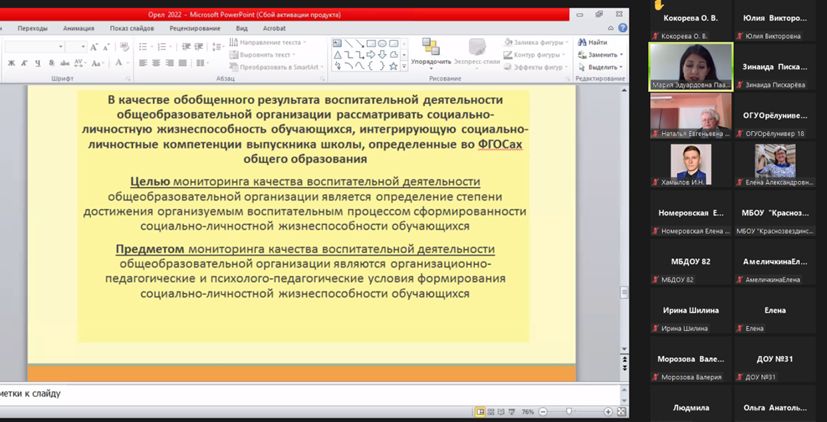Click Заливка фигуры (Shape Fill) button
The width and height of the screenshot is (827, 422).
[539, 43]
